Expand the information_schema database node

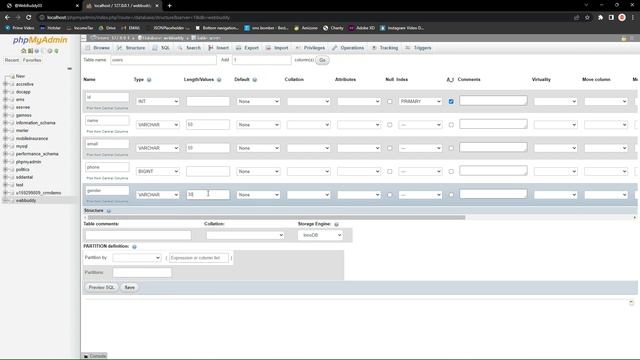point(5,123)
